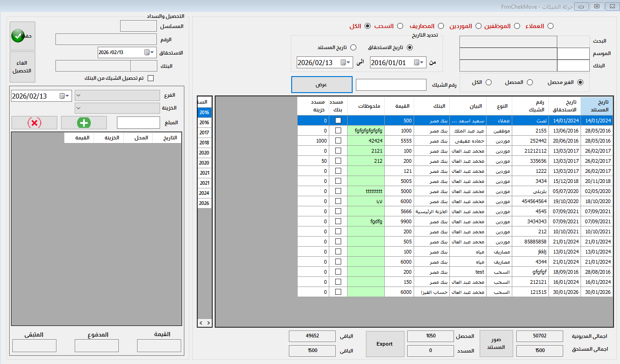Click the green checkmark save button

[x=22, y=36]
